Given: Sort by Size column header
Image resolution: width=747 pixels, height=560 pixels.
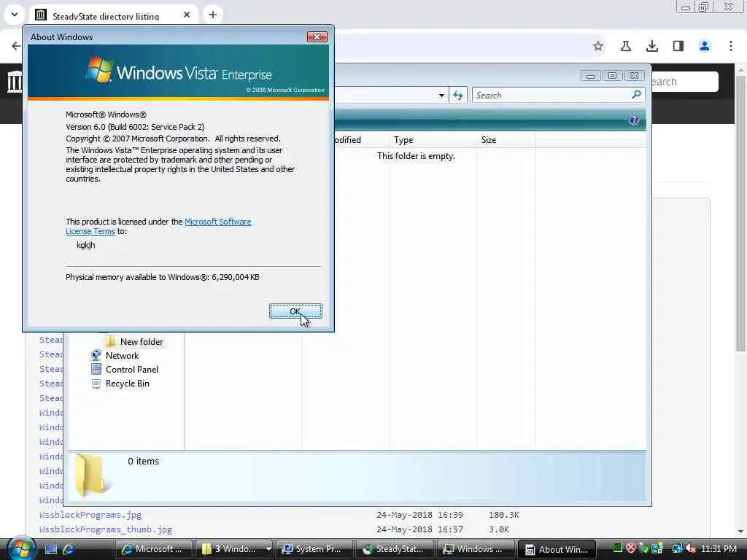Looking at the screenshot, I should click(489, 140).
